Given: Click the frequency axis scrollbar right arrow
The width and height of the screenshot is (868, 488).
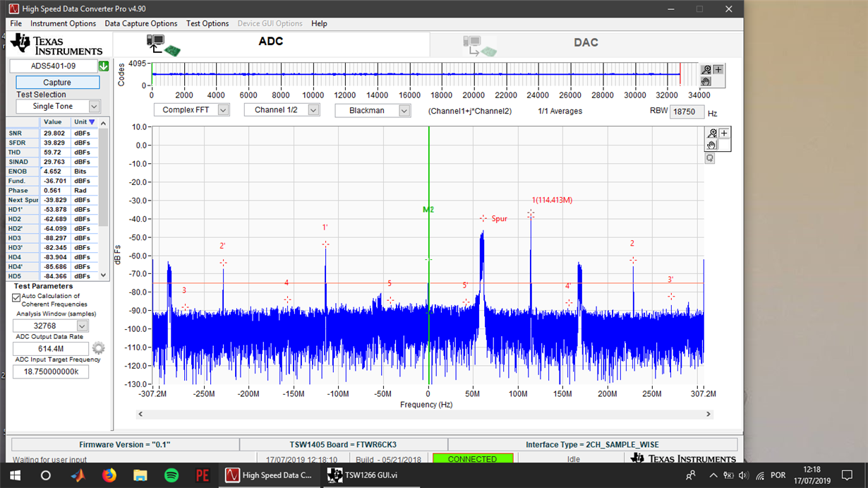Looking at the screenshot, I should pyautogui.click(x=709, y=415).
